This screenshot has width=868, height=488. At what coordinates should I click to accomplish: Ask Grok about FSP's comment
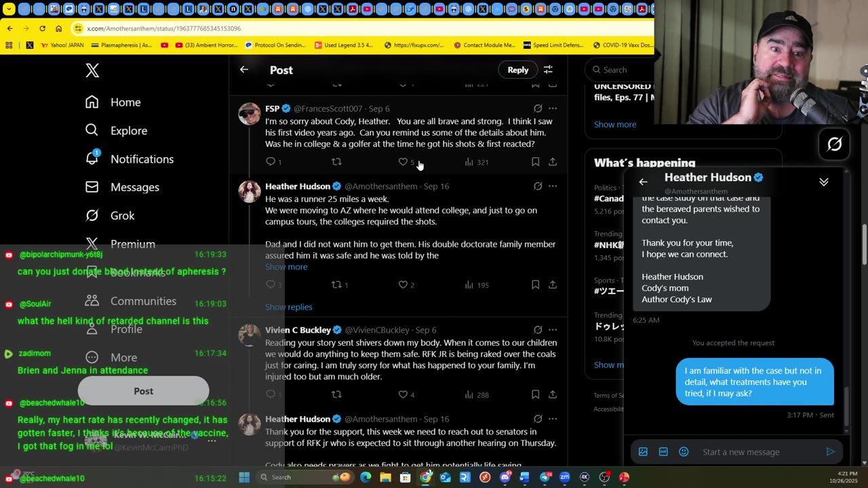click(x=538, y=108)
